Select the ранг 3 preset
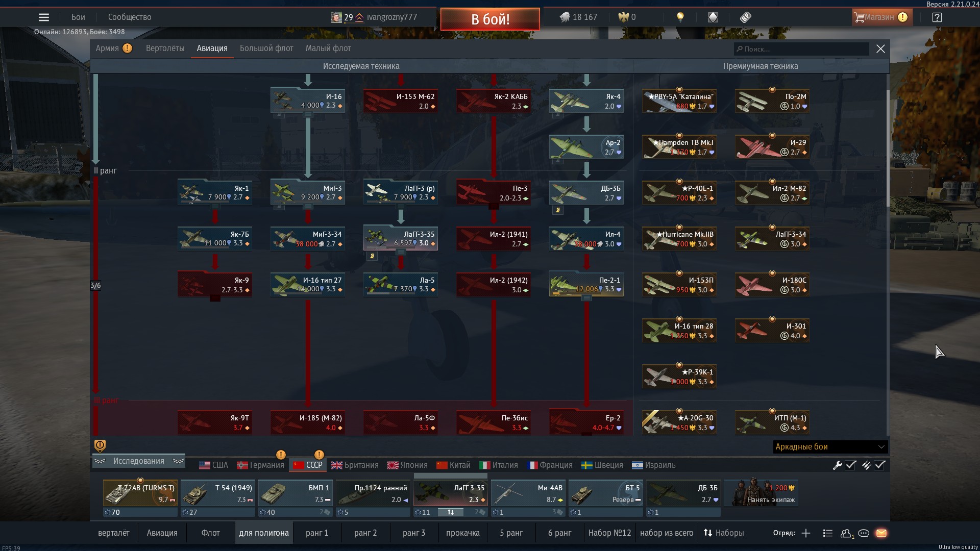This screenshot has width=980, height=551. [x=414, y=533]
